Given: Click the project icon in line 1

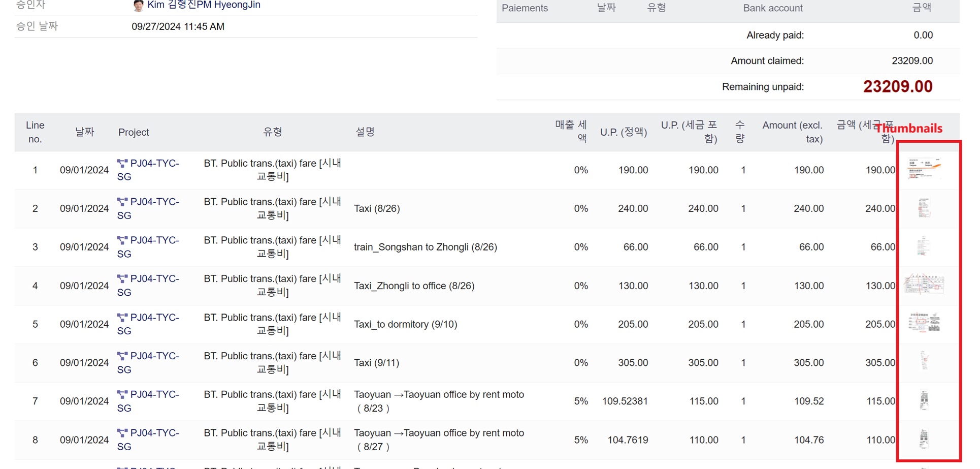Looking at the screenshot, I should 122,164.
